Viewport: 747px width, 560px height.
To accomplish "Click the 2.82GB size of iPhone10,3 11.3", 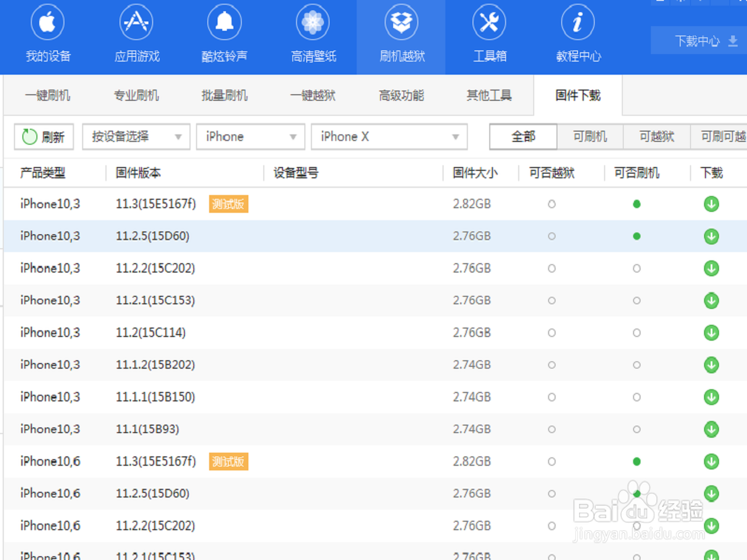I will tap(472, 204).
